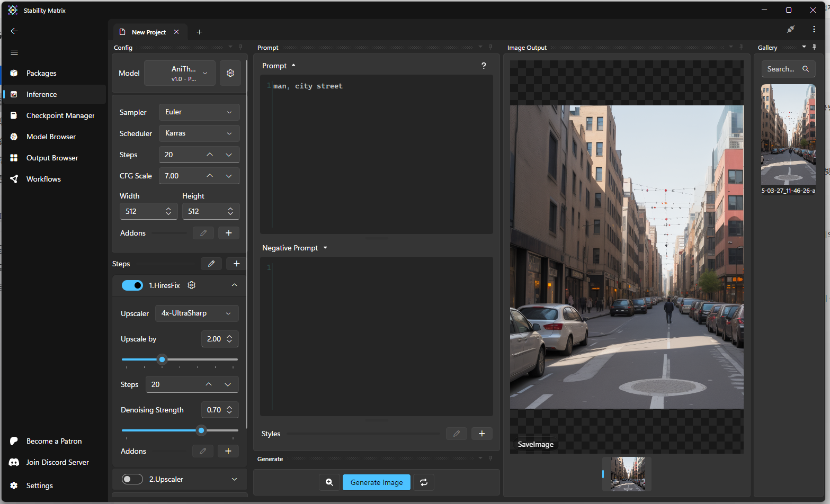Open the Model dropdown
Viewport: 830px width, 504px height.
coord(180,73)
